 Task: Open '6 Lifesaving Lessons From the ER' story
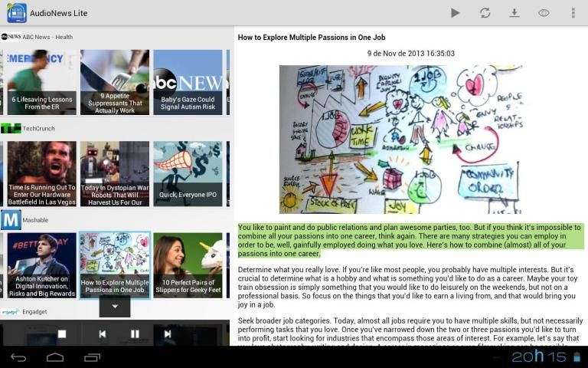point(41,82)
